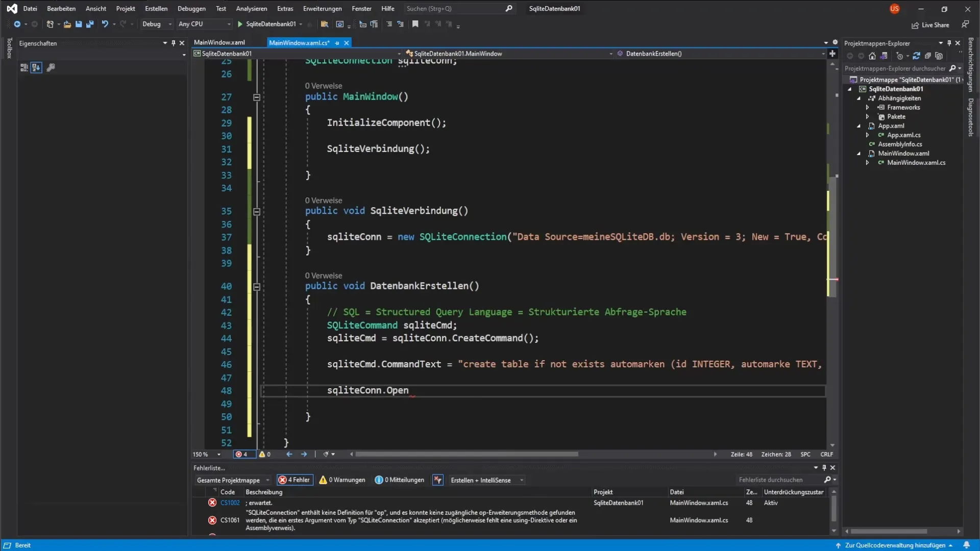Select AssemblyInfo.cs in Projektmappen-Explorer

[900, 144]
